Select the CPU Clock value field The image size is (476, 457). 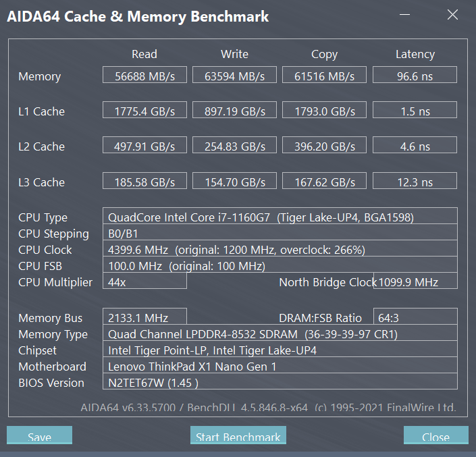pos(280,248)
